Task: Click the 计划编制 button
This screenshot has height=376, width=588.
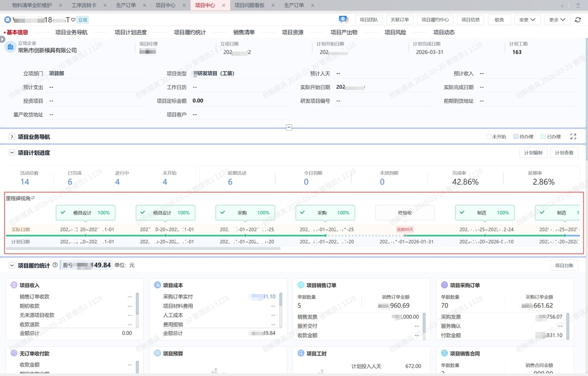Action: coord(533,153)
